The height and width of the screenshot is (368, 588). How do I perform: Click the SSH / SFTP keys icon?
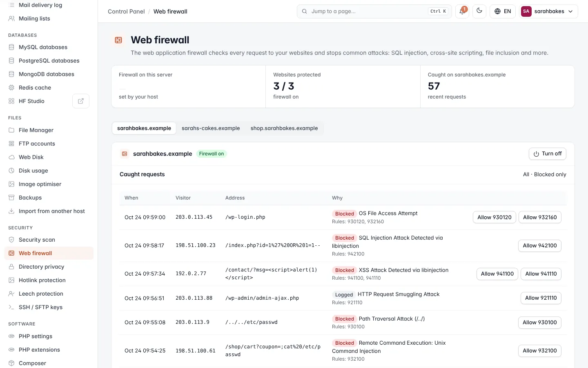[11, 307]
